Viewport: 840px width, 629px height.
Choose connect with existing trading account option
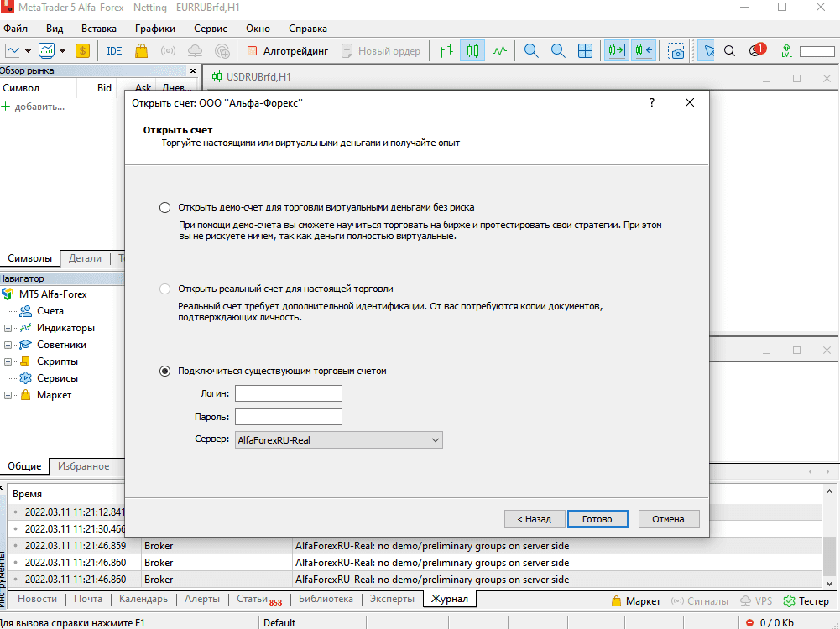164,371
